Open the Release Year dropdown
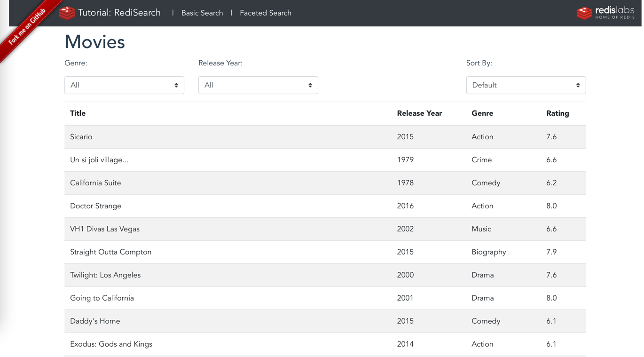Screen dimensions: 644x357 point(258,85)
